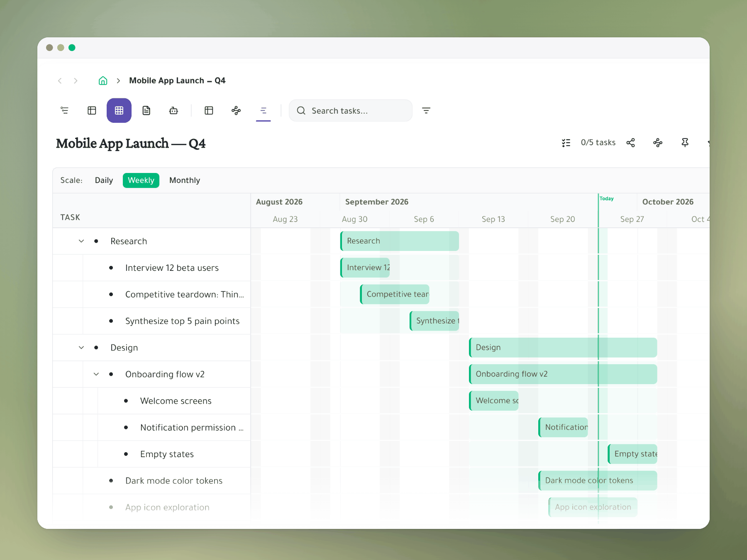Click the September 2026 month header

tap(377, 202)
